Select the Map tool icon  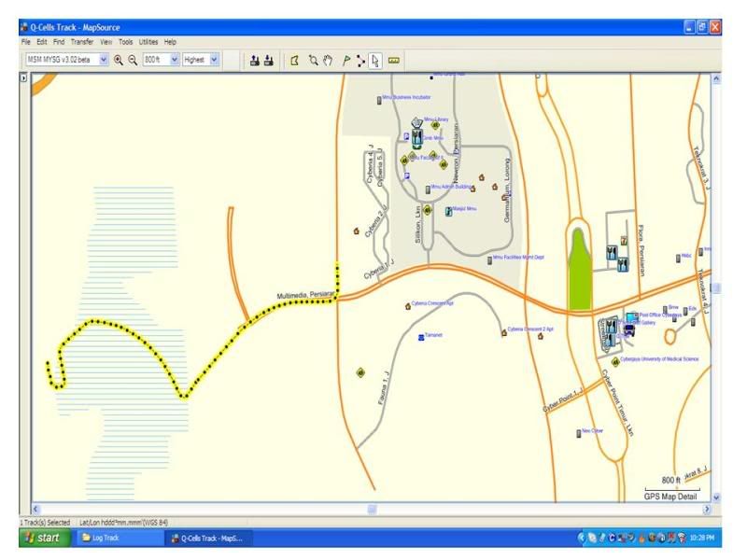point(295,61)
